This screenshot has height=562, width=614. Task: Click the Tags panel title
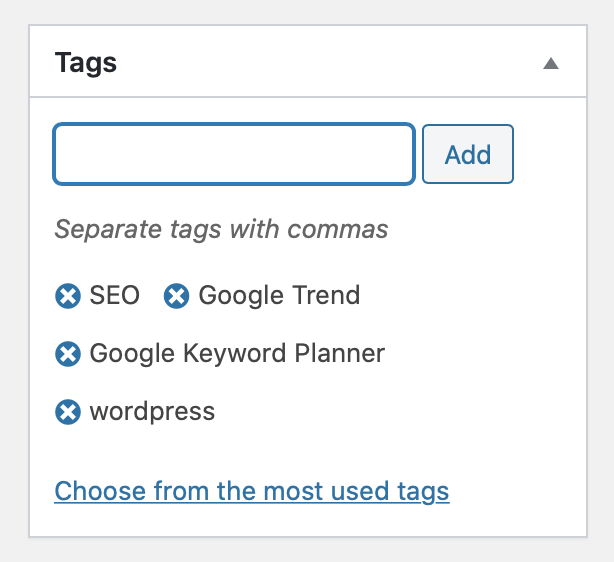(86, 63)
